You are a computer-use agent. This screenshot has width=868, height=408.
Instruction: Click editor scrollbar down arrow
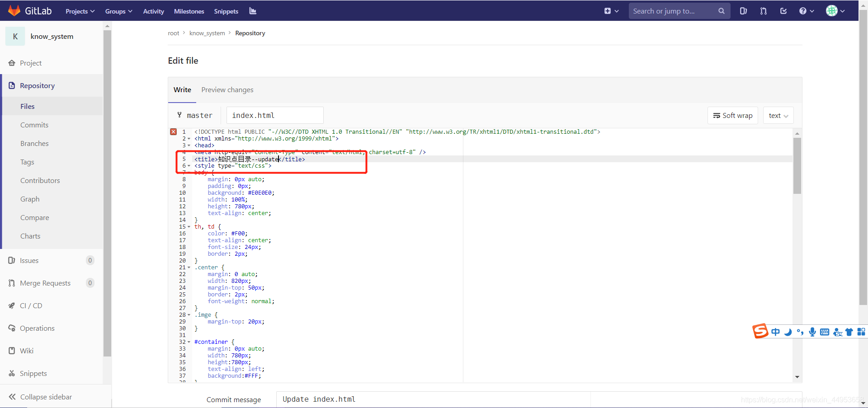[797, 377]
